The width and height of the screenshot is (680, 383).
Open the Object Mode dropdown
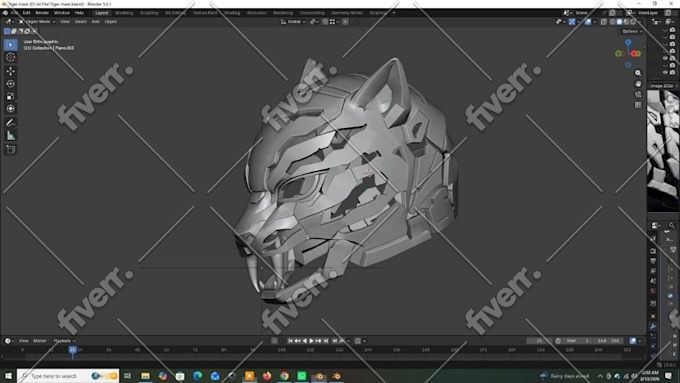coord(37,21)
